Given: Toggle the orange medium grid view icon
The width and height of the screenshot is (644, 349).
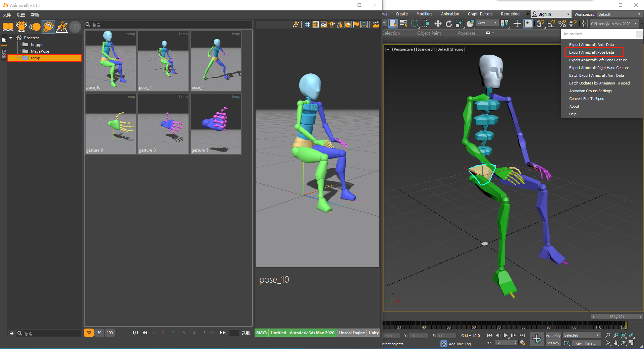Looking at the screenshot, I should pos(316,24).
